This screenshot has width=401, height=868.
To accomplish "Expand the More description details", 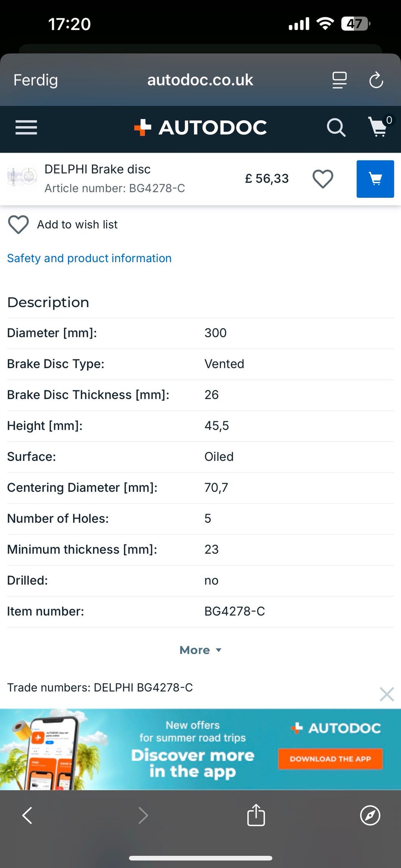I will click(x=200, y=650).
